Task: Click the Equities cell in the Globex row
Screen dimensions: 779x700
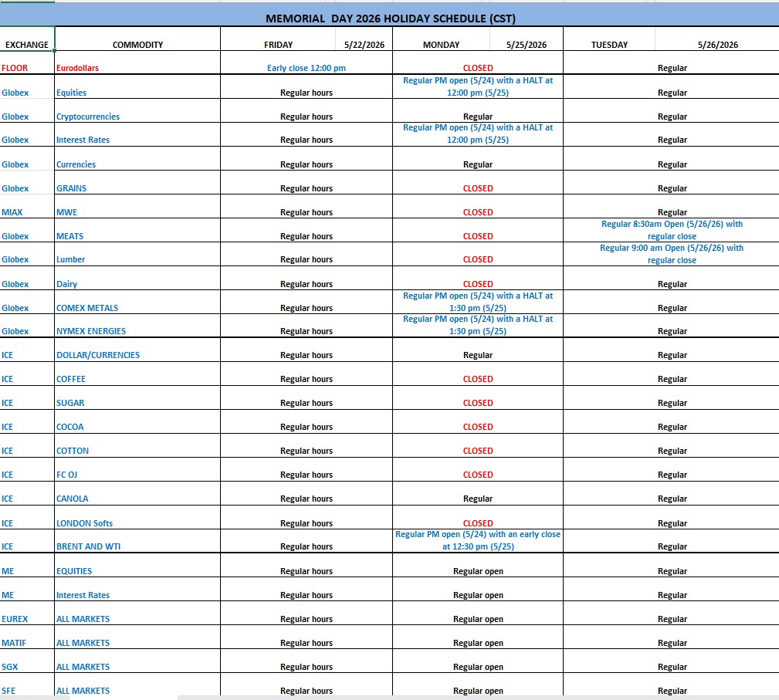Action: (137, 87)
